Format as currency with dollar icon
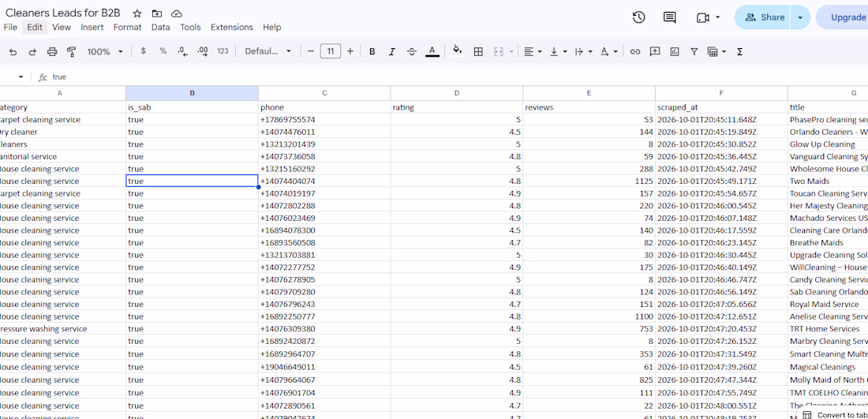868x419 pixels. point(144,51)
